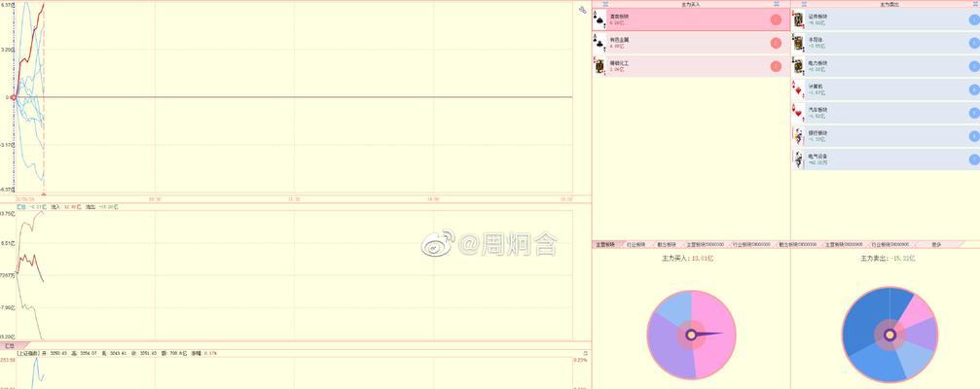The width and height of the screenshot is (980, 389).
Task: Click the blue rank circle in 银行板块 row
Action: point(974,135)
